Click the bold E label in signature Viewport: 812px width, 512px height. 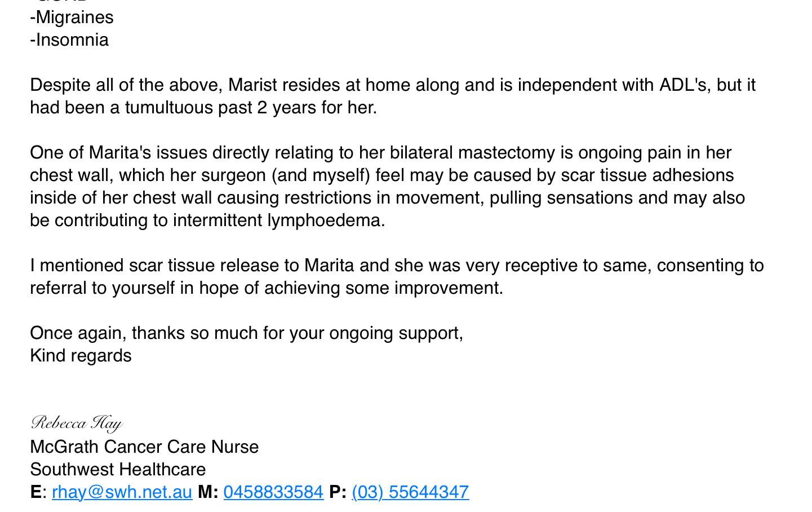point(35,492)
